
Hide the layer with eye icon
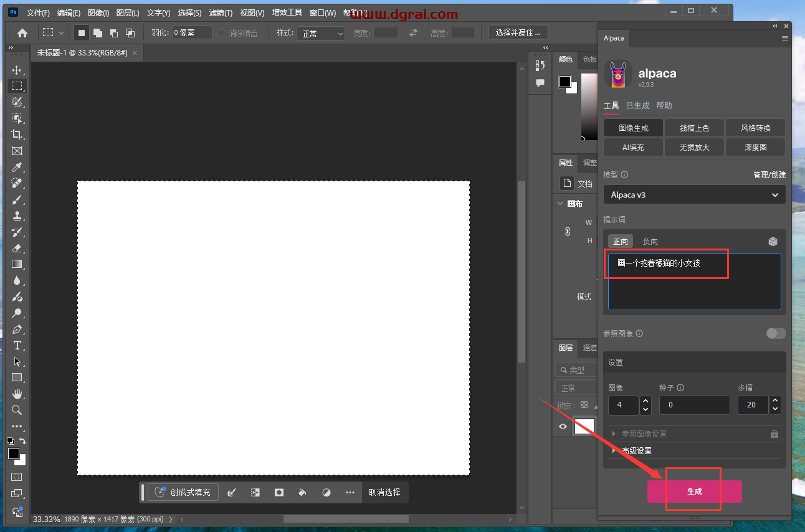[563, 427]
